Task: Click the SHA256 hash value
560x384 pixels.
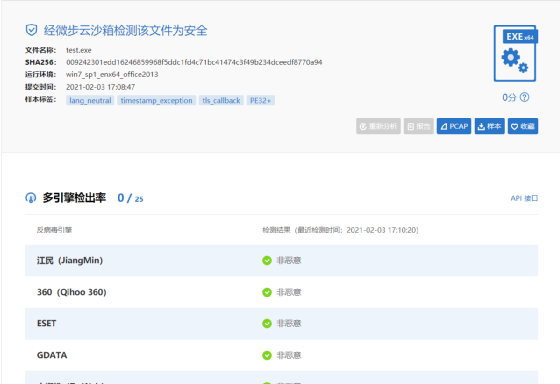Action: pos(194,62)
